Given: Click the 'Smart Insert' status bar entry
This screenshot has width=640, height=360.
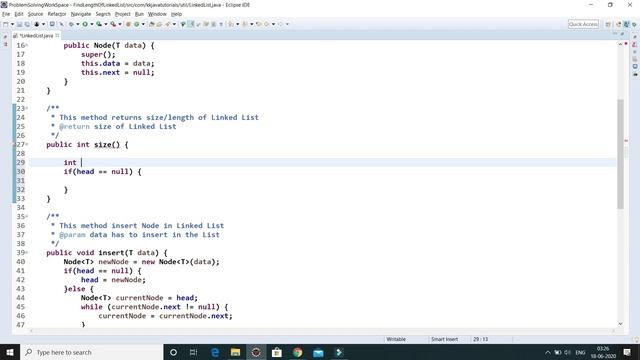Looking at the screenshot, I should [444, 339].
